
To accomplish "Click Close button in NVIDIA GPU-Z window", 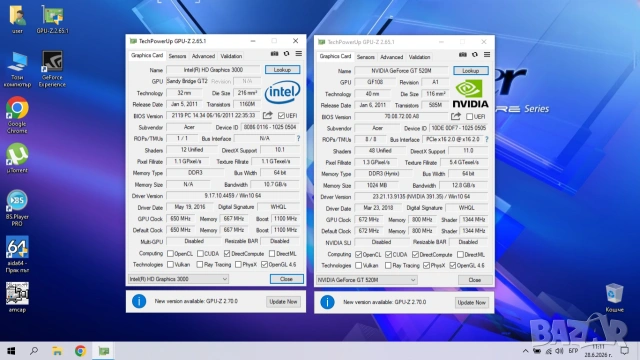I will point(475,280).
